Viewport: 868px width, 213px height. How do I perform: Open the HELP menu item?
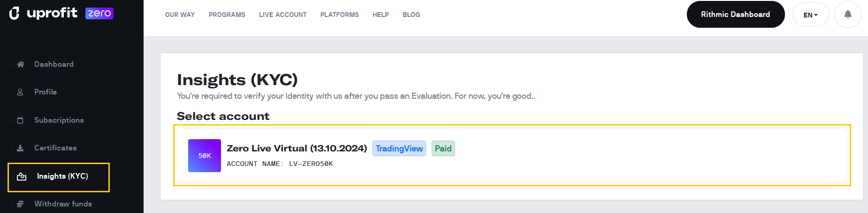point(381,15)
